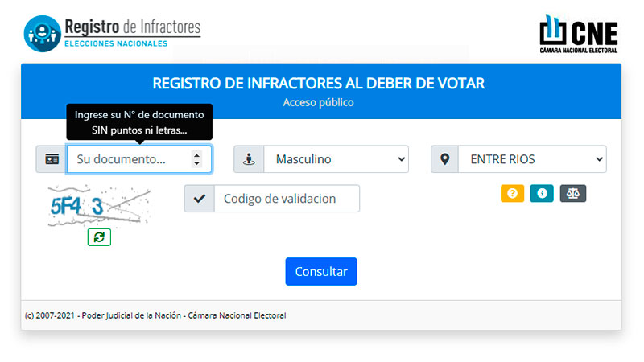
Task: Open the gray balance scales legal icon
Action: click(x=573, y=193)
